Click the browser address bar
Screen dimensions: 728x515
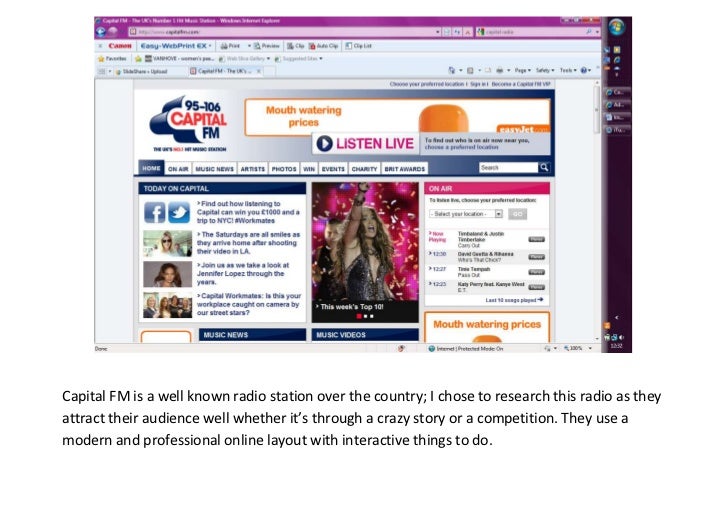(x=282, y=32)
